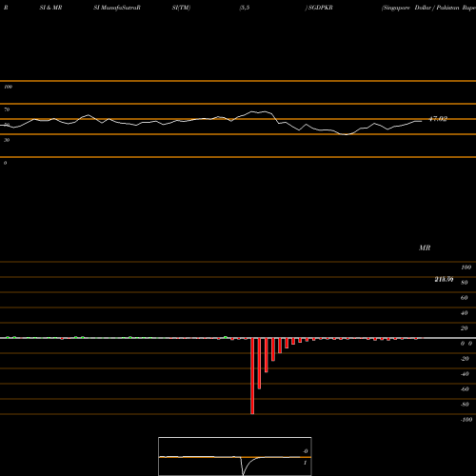
Task: Click the '80' label on MR axis
Action: click(x=465, y=283)
